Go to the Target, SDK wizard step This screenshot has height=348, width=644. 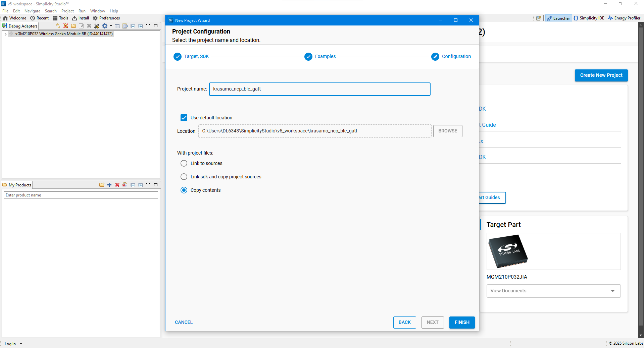click(x=191, y=57)
